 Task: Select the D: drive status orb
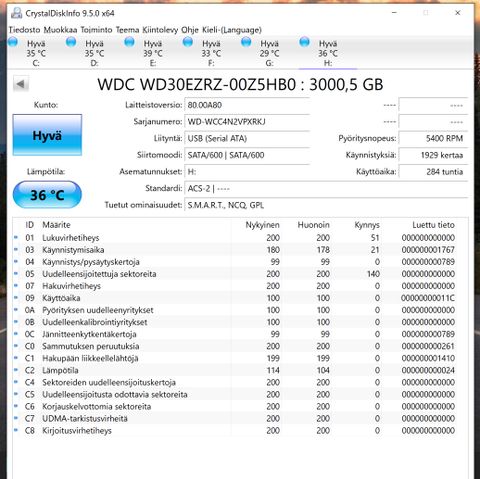click(x=71, y=42)
